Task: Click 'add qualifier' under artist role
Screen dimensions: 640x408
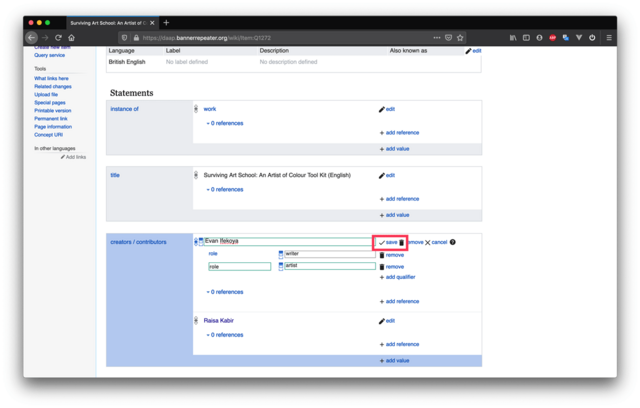Action: (x=398, y=277)
